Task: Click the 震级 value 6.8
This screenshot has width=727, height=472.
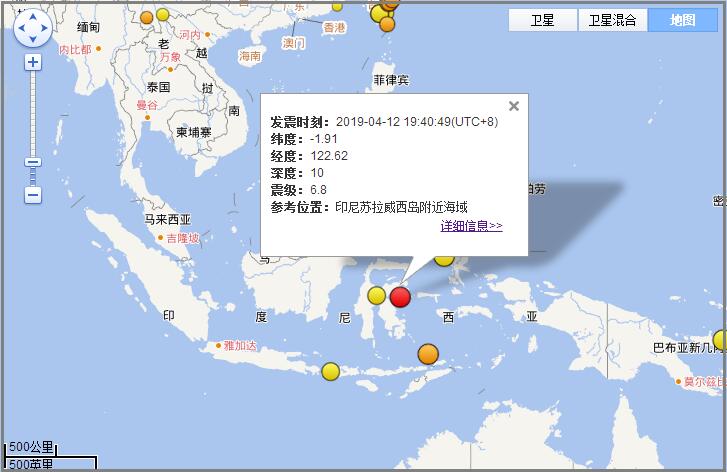Action: (x=319, y=190)
